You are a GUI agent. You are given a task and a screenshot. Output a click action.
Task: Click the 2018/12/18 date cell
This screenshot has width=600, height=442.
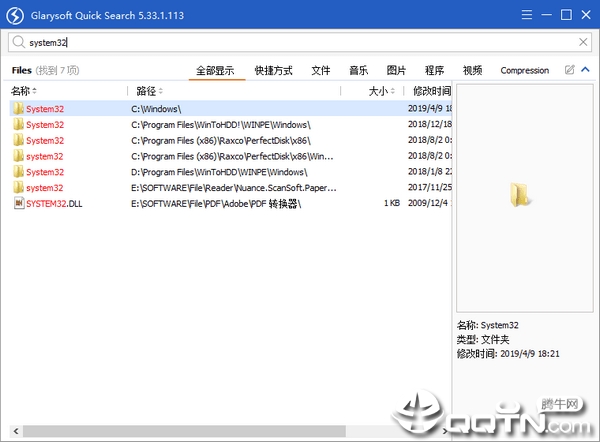[430, 124]
